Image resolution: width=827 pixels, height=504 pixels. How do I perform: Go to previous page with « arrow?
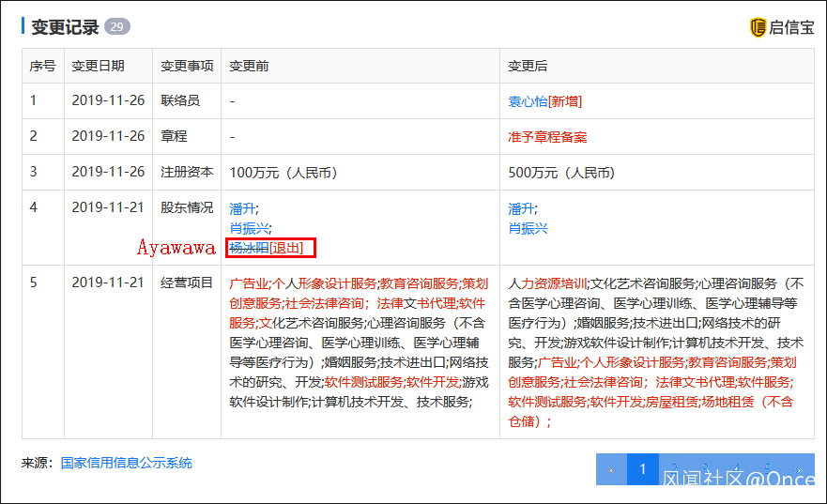611,469
